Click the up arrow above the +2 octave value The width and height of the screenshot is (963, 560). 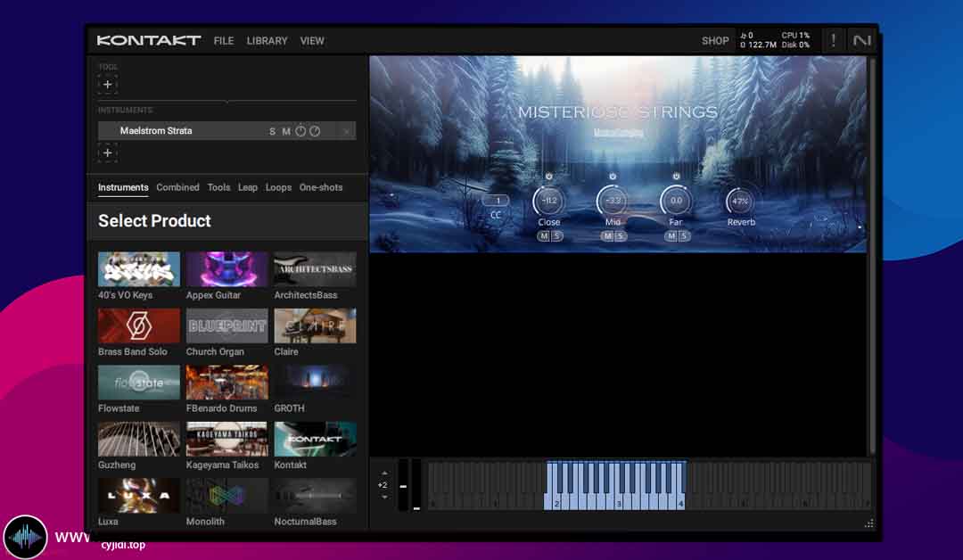pos(384,474)
